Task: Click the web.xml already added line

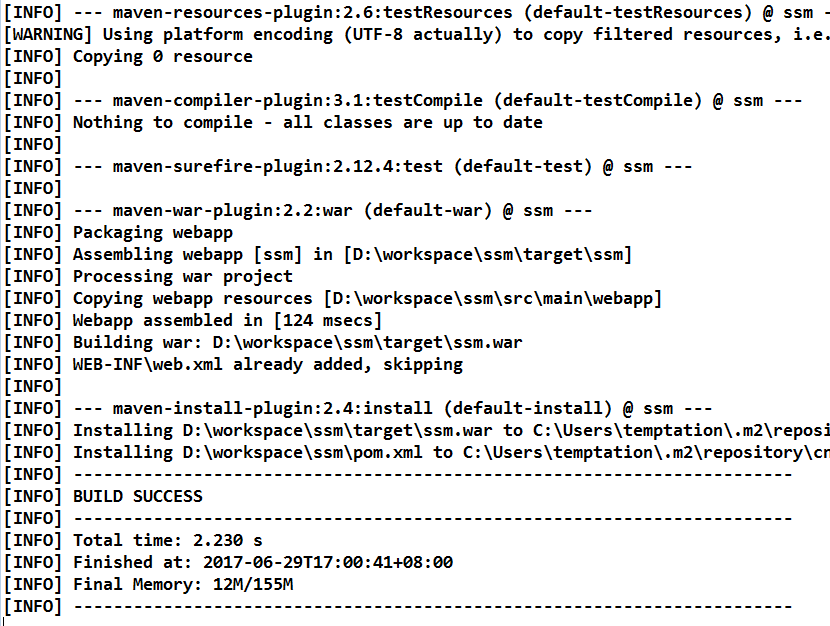Action: (x=267, y=364)
